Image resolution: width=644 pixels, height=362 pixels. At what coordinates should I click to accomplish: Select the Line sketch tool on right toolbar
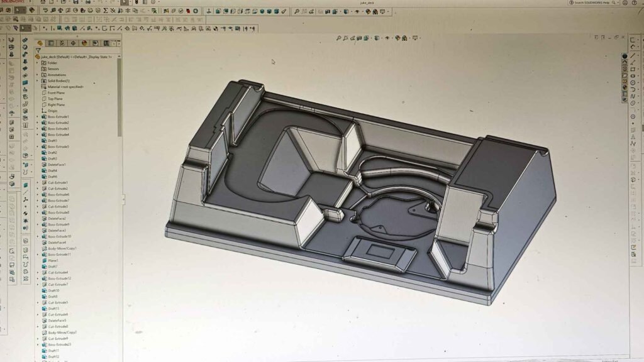point(632,55)
